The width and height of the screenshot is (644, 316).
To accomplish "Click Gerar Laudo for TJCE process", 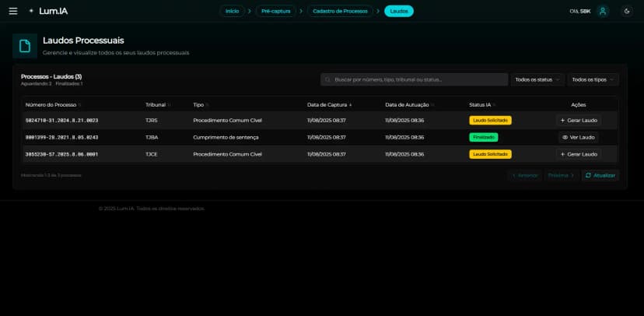I will 579,154.
